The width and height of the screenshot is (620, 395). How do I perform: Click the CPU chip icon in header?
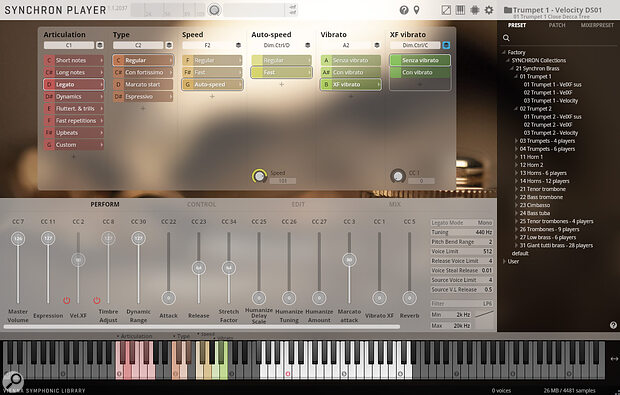474,10
